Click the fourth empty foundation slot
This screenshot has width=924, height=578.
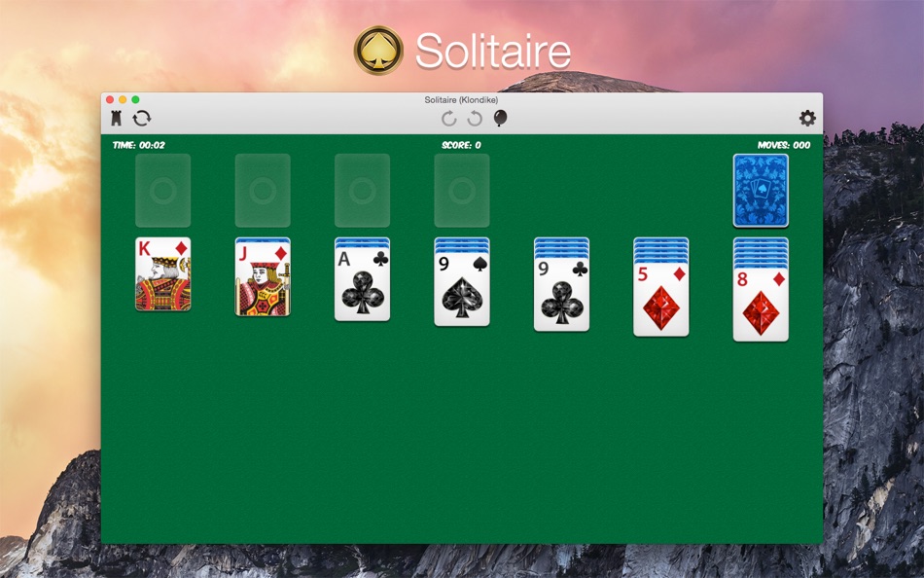tap(462, 191)
